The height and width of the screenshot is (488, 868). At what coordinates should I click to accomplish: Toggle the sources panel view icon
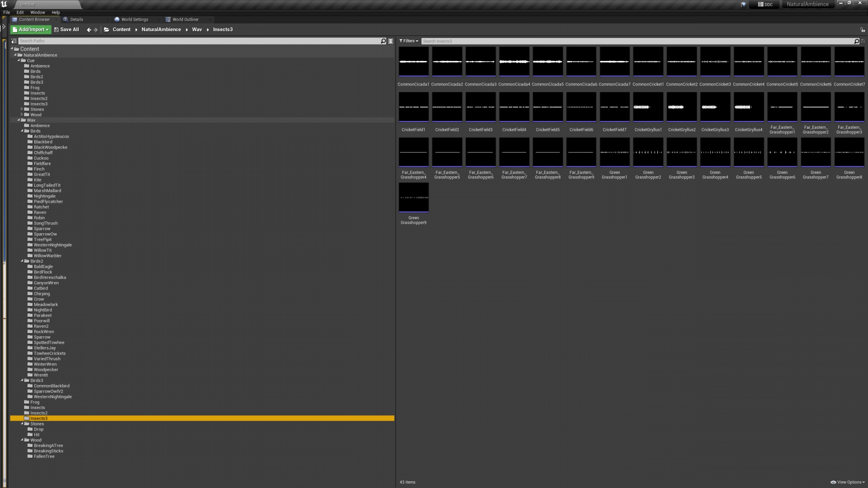(x=14, y=41)
